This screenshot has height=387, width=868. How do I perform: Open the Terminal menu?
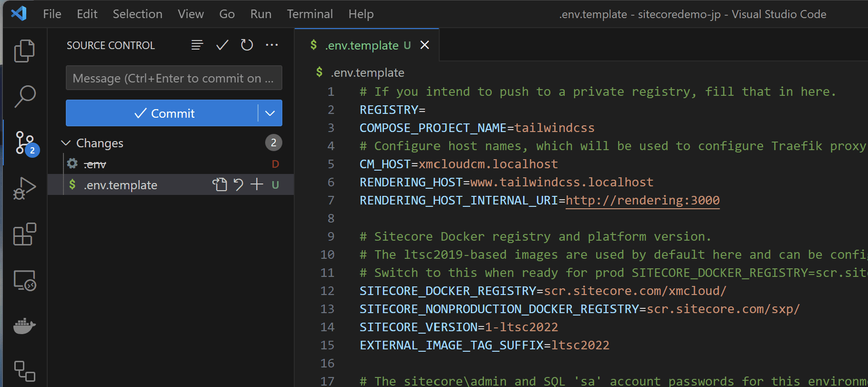(x=310, y=14)
